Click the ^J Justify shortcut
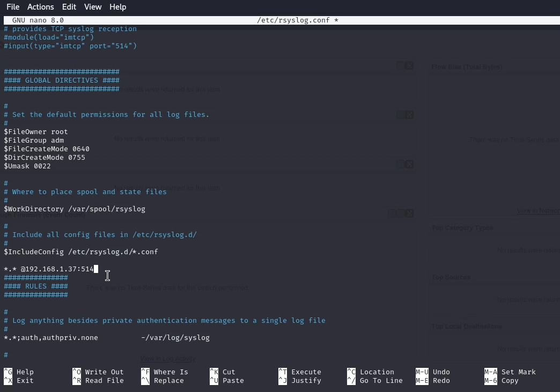The image size is (560, 392). click(300, 381)
